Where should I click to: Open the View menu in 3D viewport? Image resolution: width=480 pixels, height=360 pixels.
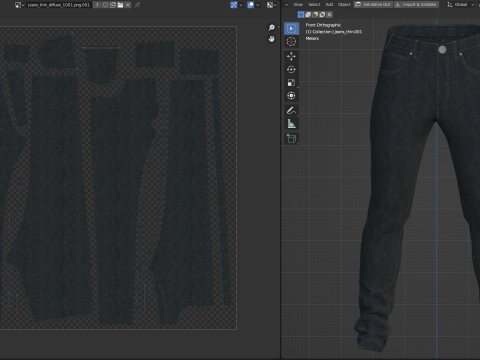click(298, 5)
